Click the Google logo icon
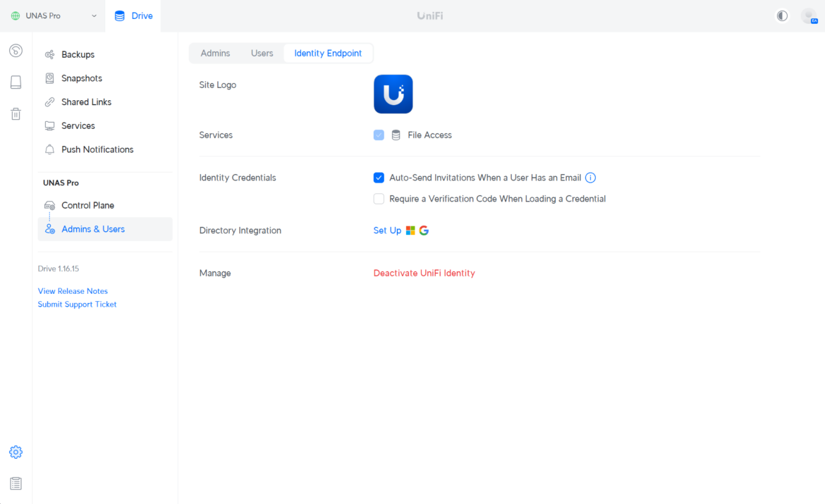The height and width of the screenshot is (504, 825). click(x=424, y=231)
